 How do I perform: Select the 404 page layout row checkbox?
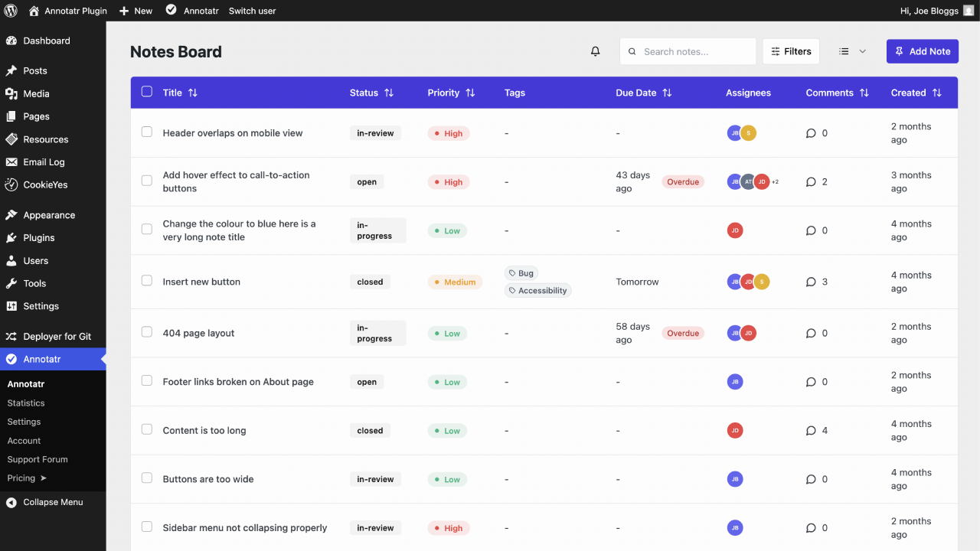click(147, 332)
